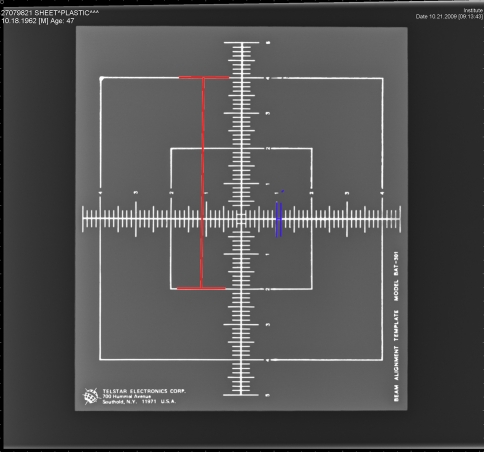Click the red measurement's top horizontal cap

click(204, 77)
